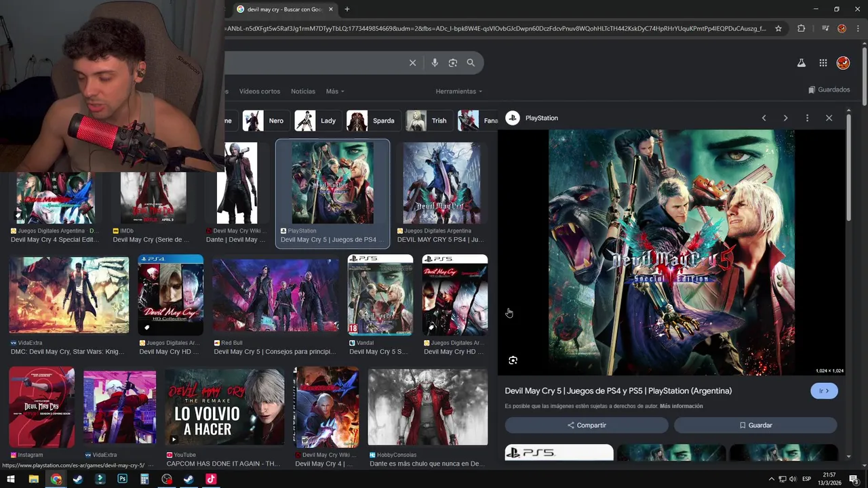
Task: Open Google Lens image search in search bar
Action: 453,62
